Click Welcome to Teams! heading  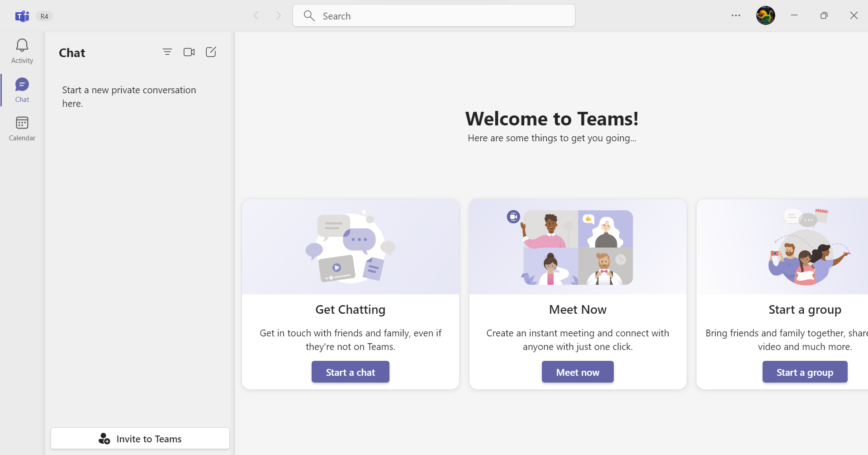(x=552, y=119)
